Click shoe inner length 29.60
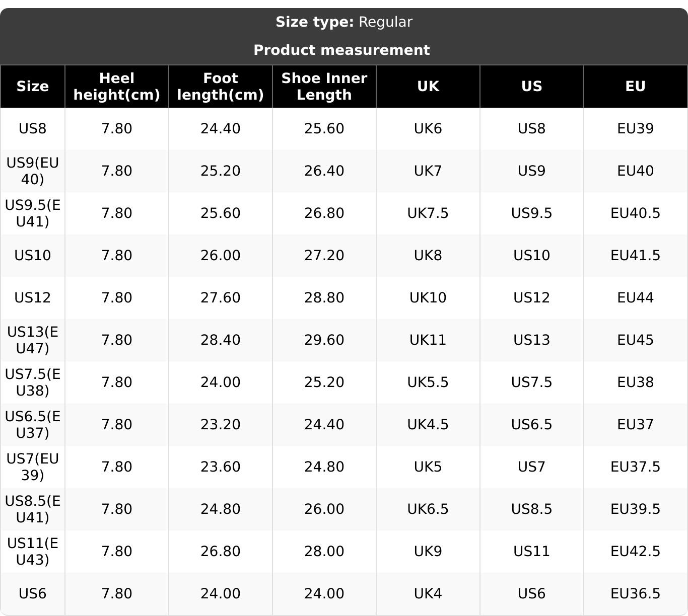Viewport: 688px width, 616px height. (x=324, y=340)
